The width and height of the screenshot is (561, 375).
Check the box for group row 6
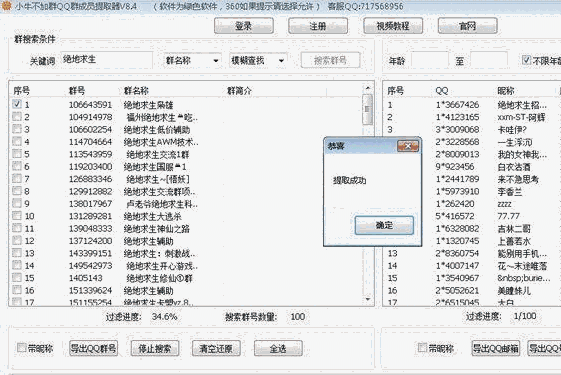pos(16,166)
